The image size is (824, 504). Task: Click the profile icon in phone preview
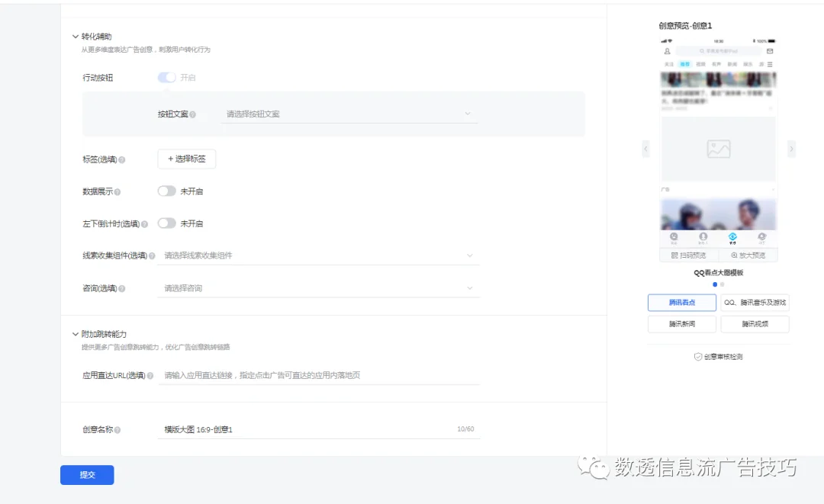[668, 51]
